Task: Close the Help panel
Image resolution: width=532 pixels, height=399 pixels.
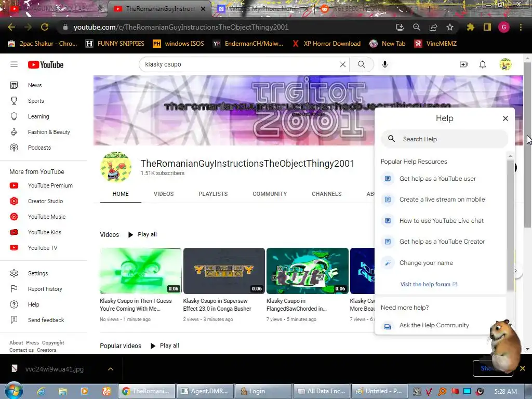Action: click(x=505, y=118)
